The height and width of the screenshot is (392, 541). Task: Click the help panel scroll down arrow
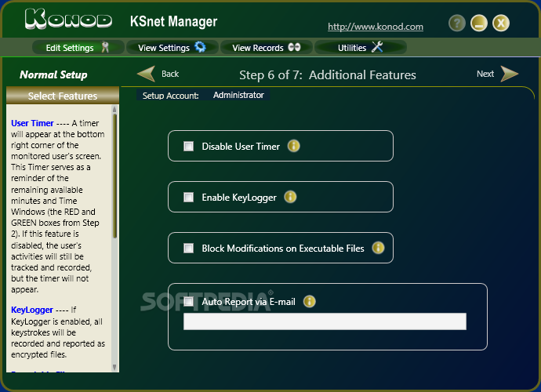[x=114, y=368]
